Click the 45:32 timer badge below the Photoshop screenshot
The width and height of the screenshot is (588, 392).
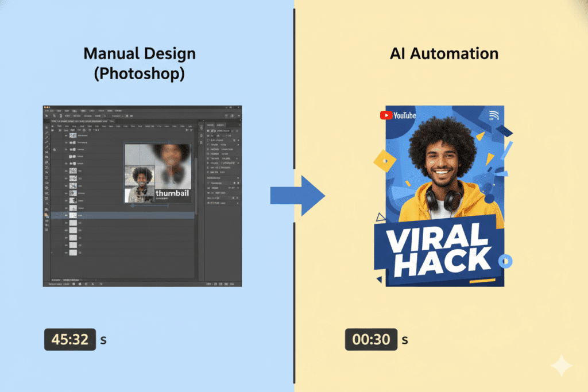pyautogui.click(x=70, y=340)
